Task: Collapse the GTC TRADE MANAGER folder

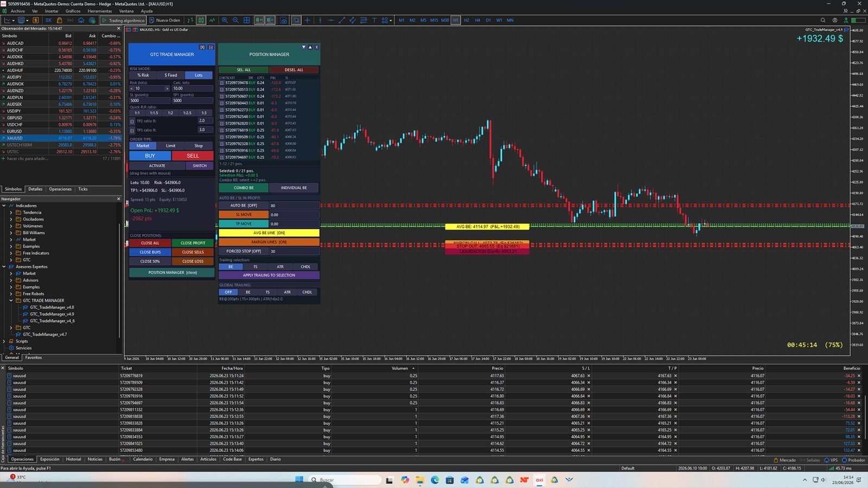Action: 11,300
